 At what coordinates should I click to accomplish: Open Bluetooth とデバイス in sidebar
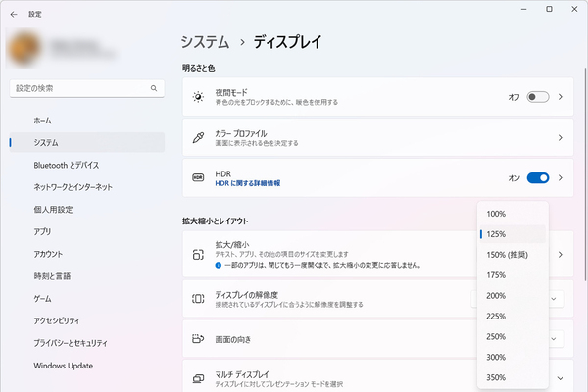pyautogui.click(x=66, y=165)
